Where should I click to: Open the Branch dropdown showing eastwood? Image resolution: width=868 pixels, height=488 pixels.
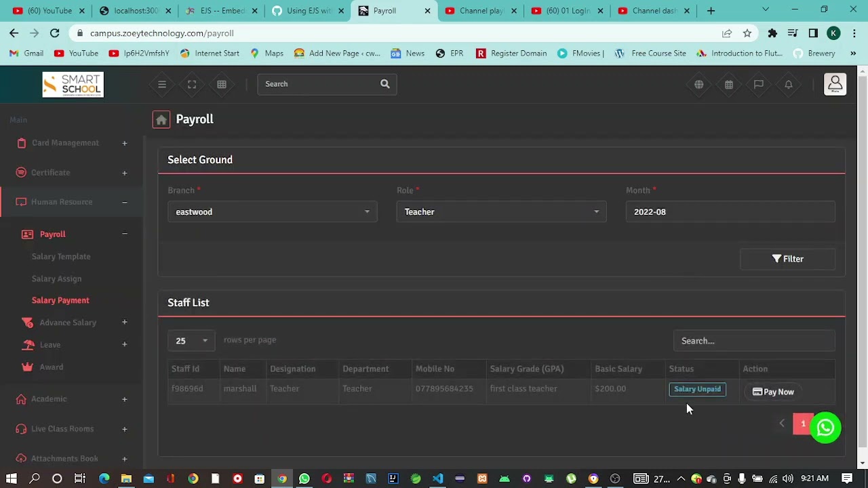click(273, 211)
